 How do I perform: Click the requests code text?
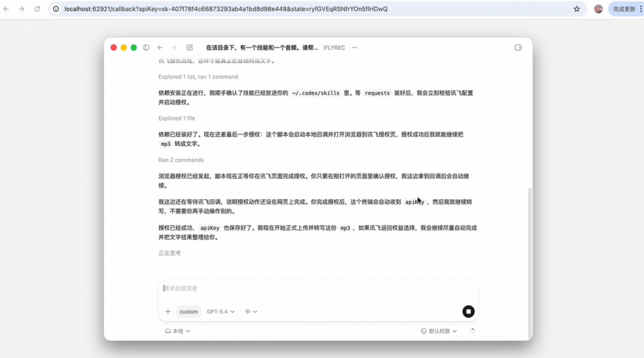[x=377, y=93]
